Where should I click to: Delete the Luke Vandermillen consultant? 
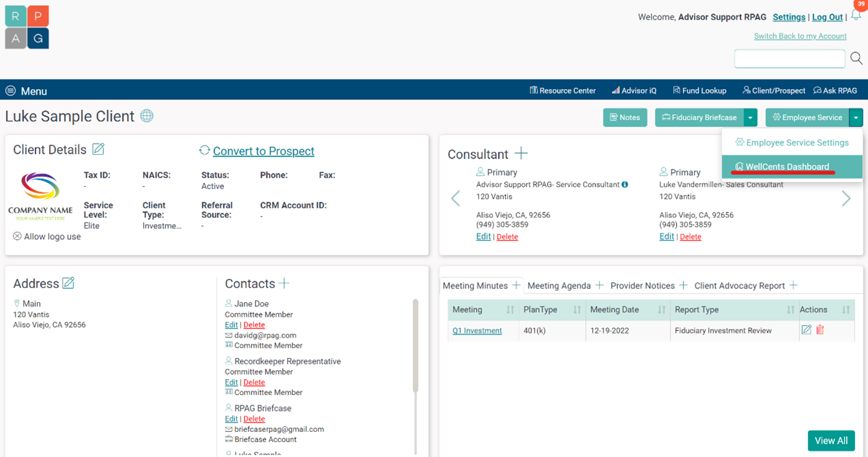click(x=690, y=236)
